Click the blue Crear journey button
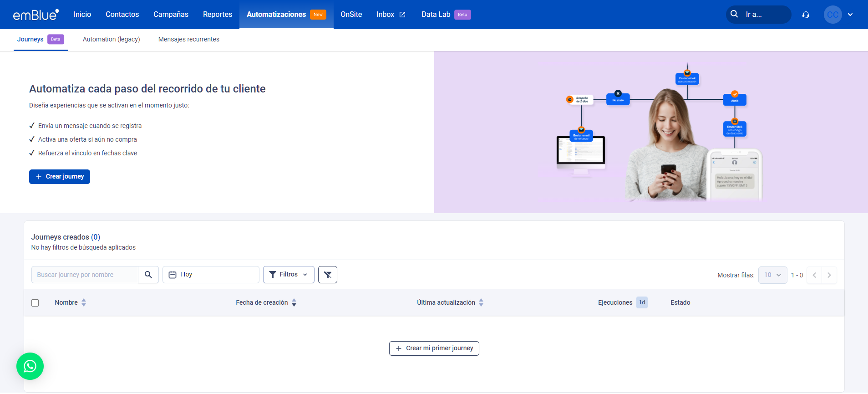868x394 pixels. point(60,177)
